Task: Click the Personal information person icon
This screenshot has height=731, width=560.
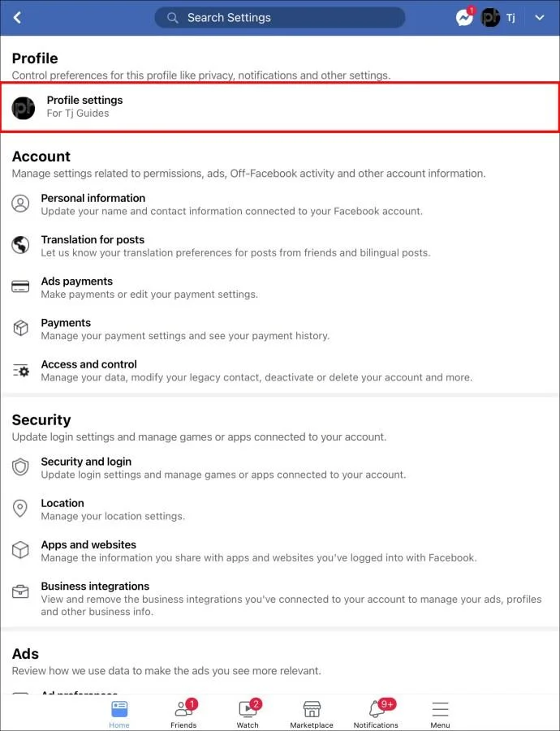Action: (20, 204)
